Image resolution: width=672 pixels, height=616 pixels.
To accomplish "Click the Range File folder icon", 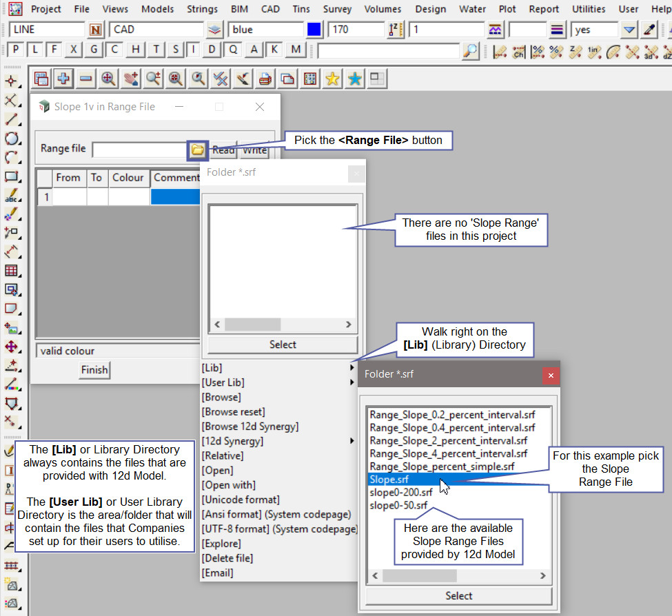I will (x=197, y=150).
